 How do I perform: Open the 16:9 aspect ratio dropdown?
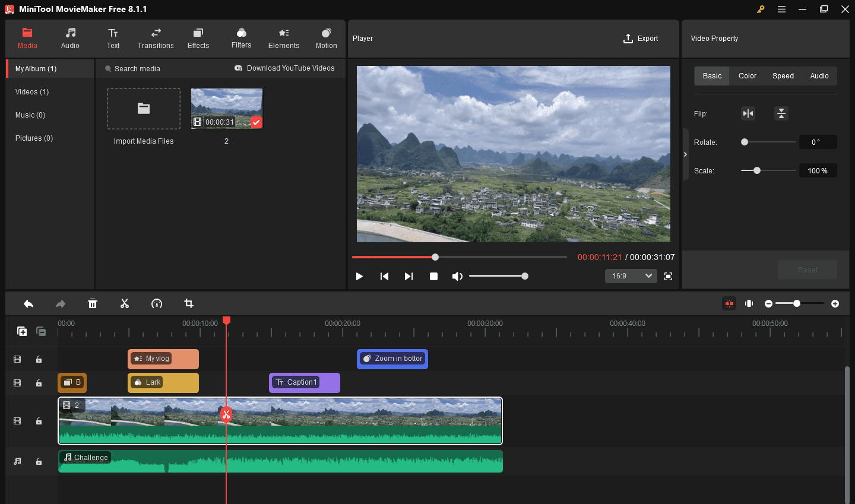[631, 276]
